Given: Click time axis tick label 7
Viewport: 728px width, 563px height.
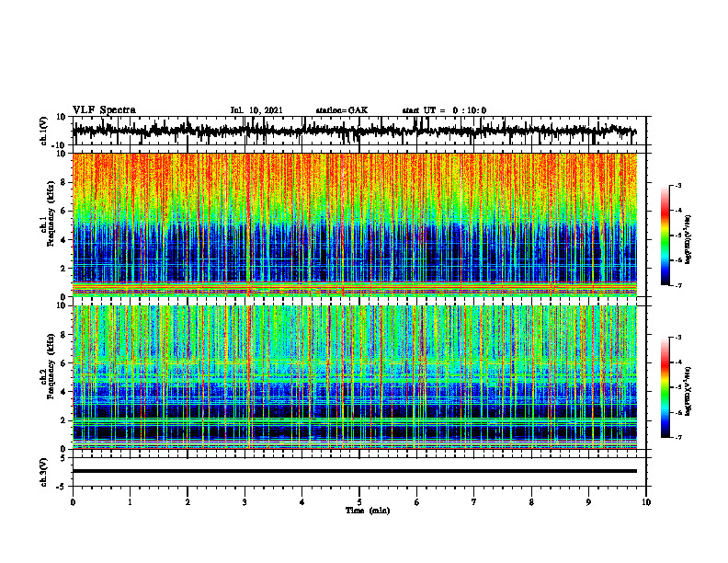Looking at the screenshot, I should coord(474,502).
